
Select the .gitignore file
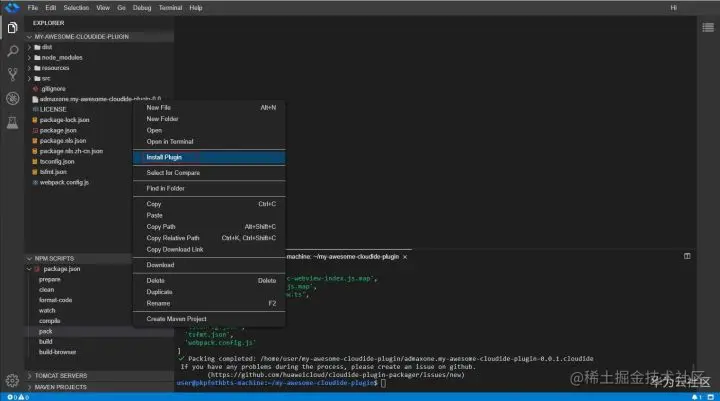[53, 89]
